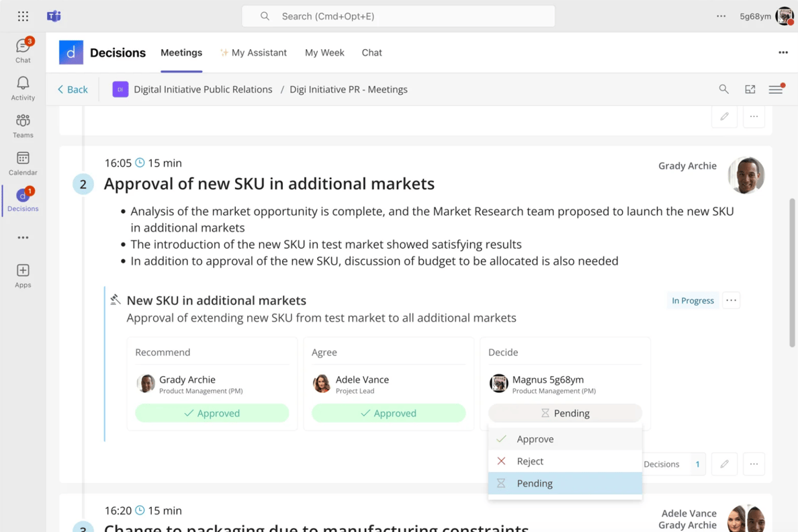798x532 pixels.
Task: Switch to the Meetings tab
Action: pyautogui.click(x=181, y=52)
